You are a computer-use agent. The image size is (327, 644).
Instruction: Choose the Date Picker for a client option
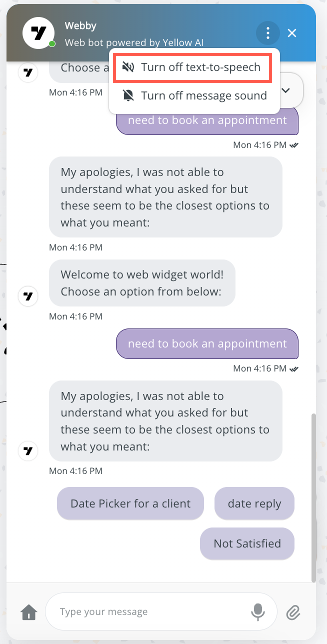pyautogui.click(x=130, y=503)
